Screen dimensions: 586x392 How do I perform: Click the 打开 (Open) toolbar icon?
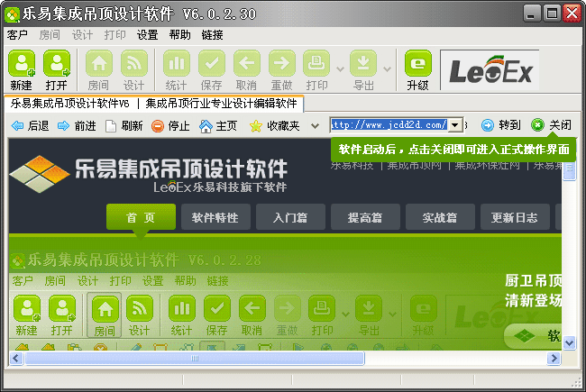coord(57,69)
